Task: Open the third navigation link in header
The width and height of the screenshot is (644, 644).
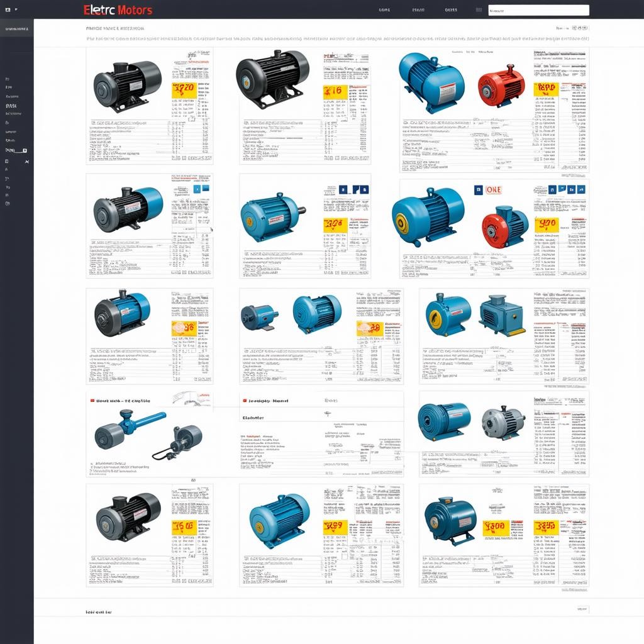Action: (451, 10)
